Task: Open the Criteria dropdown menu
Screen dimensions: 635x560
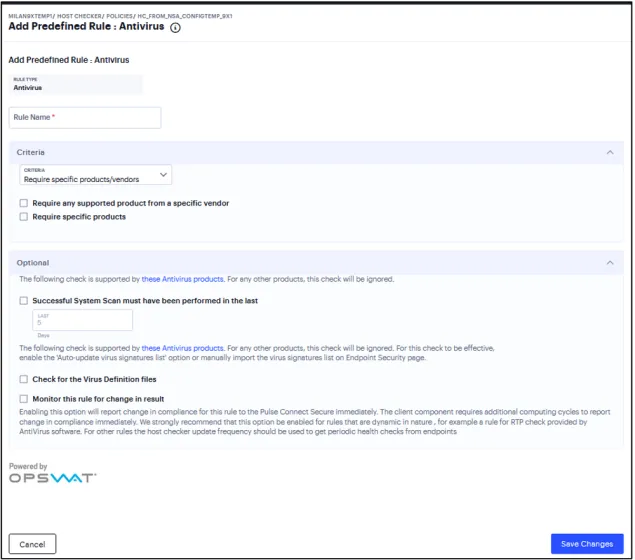Action: point(96,175)
